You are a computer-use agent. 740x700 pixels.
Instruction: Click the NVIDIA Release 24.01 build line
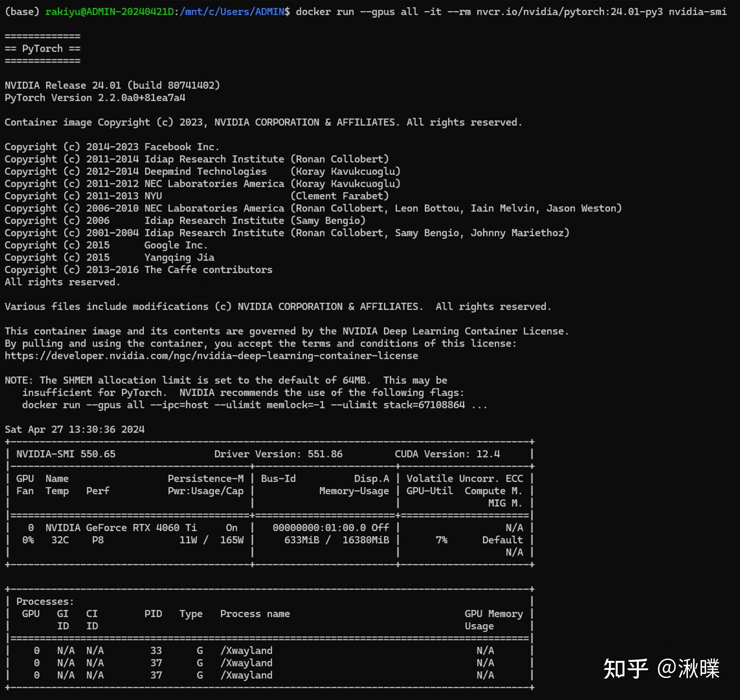(x=112, y=85)
